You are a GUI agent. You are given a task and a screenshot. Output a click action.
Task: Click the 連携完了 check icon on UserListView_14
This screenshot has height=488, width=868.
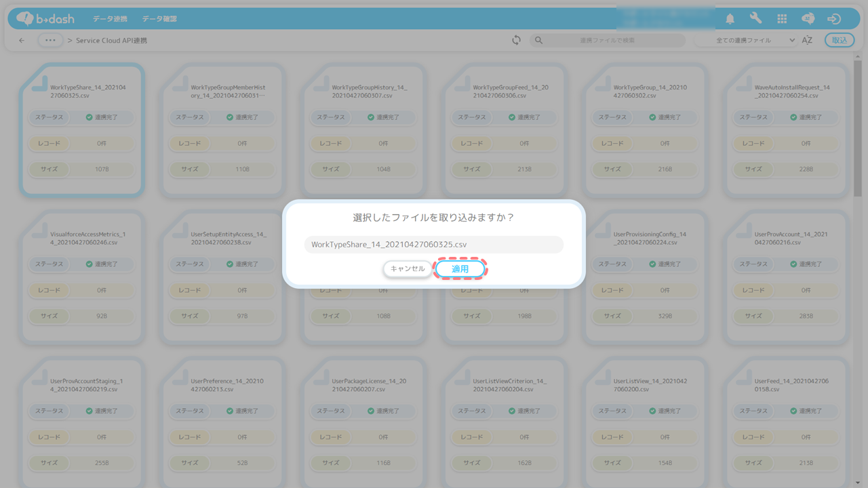pyautogui.click(x=652, y=411)
